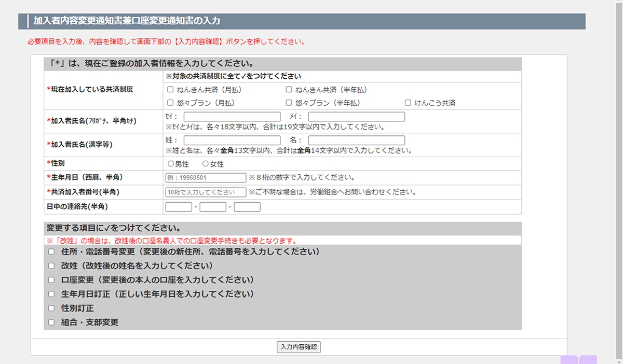Check 住所・電話番号変更 change option
623x364 pixels.
[51, 252]
